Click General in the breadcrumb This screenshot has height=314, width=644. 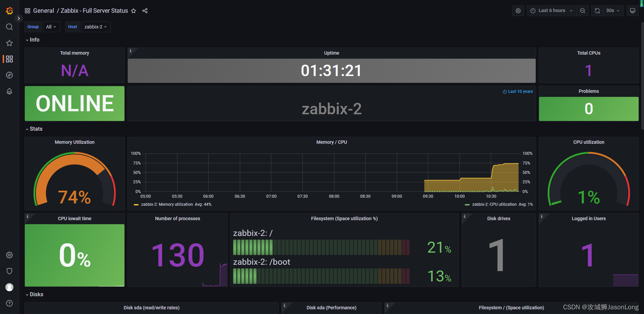coord(44,10)
